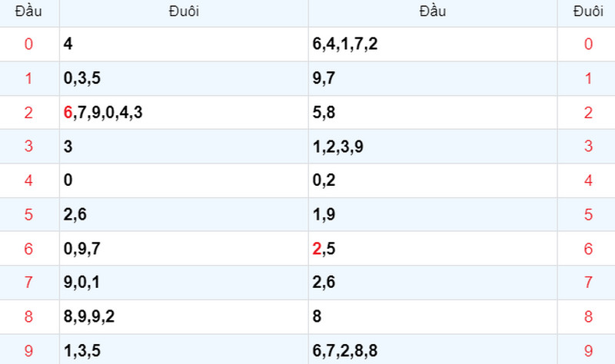Select red tail number 9 in right column
This screenshot has width=615, height=364.
click(588, 351)
